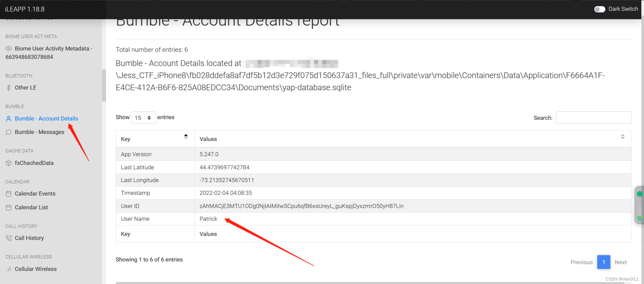
Task: Click the CELLULAR WIRELESS section heading
Action: coord(29,257)
